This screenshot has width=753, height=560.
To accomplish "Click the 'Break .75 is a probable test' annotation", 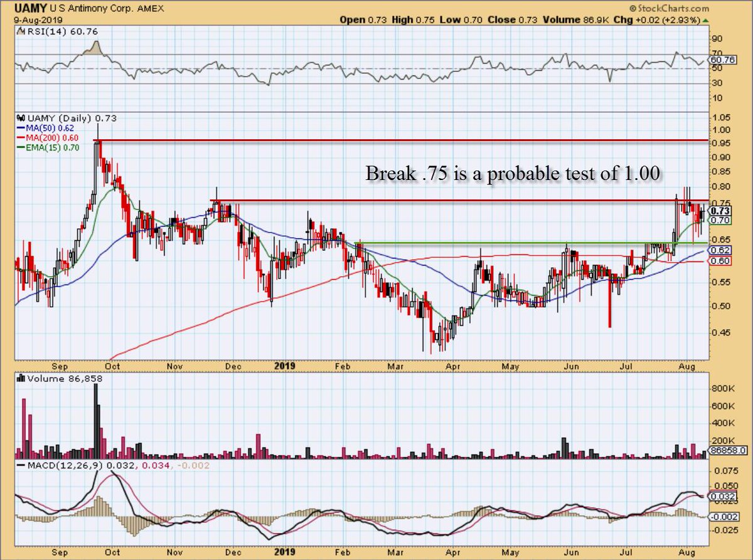I will (x=513, y=173).
